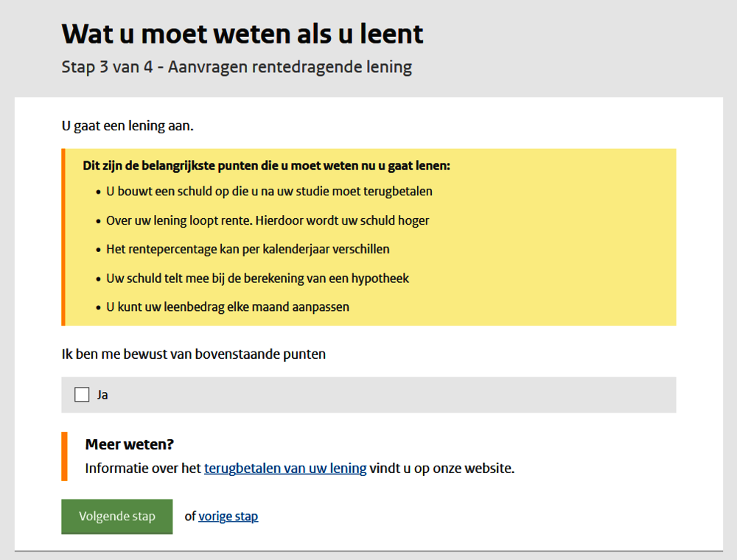Click the 'U gaat een lening aan.' text
This screenshot has width=737, height=560.
[128, 126]
